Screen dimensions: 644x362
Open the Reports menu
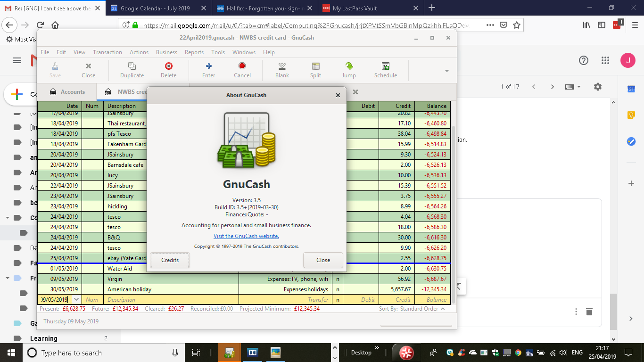(x=194, y=52)
